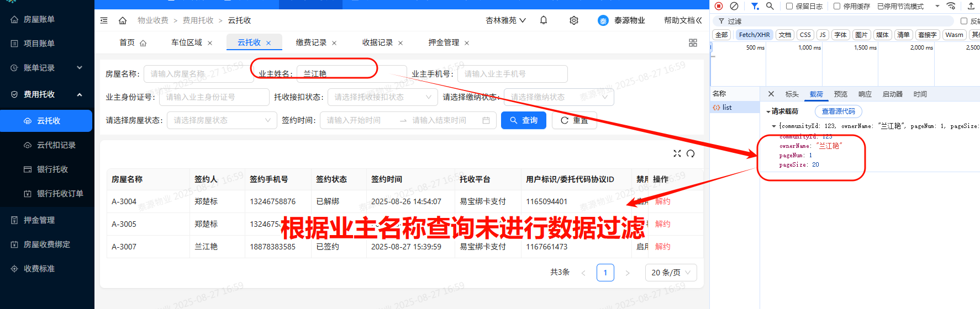Collapse the sidebar with the menu-fold icon
Screen dimensions: 980x309
click(x=104, y=20)
